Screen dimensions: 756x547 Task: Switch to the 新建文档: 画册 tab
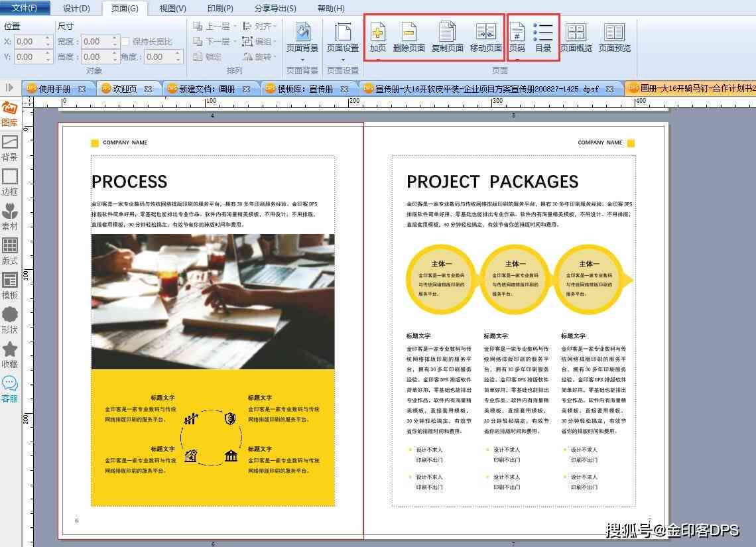pyautogui.click(x=207, y=89)
